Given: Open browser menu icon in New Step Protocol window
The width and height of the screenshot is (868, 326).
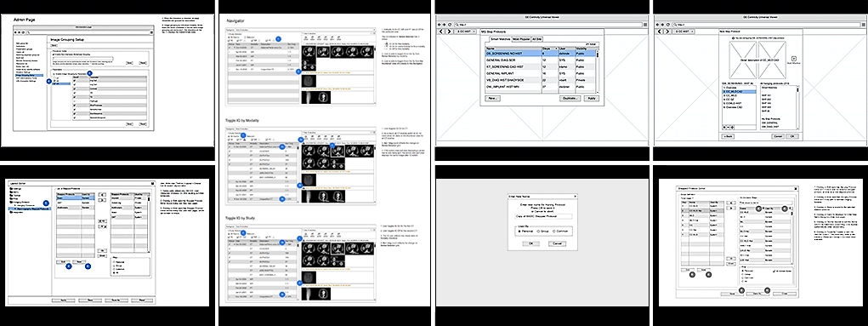Looking at the screenshot, I should [x=864, y=25].
